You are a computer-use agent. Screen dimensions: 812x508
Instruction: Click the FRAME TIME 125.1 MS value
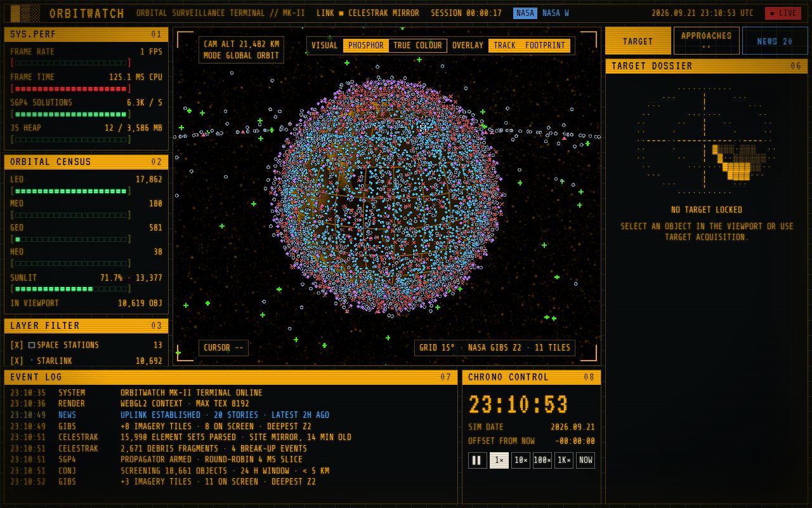[x=136, y=77]
